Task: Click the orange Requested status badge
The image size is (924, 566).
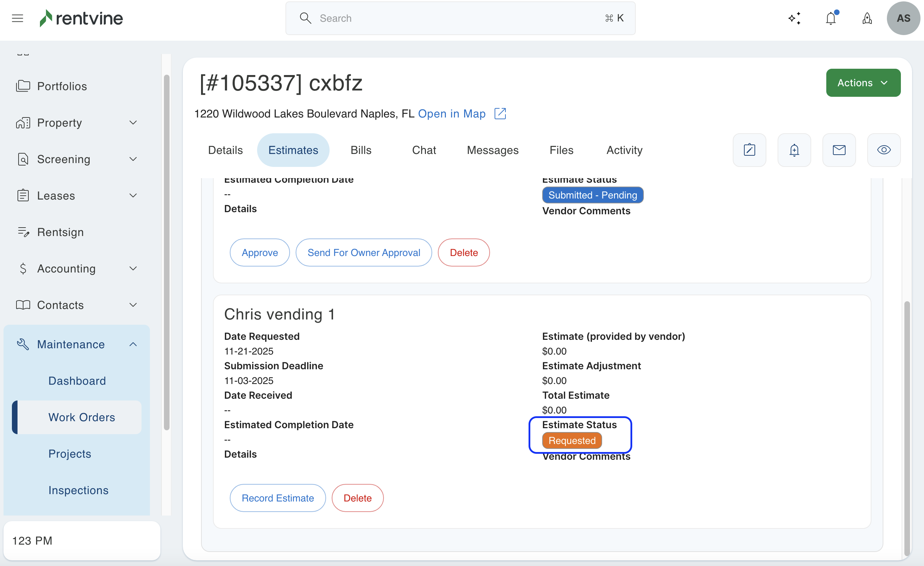Action: coord(572,441)
